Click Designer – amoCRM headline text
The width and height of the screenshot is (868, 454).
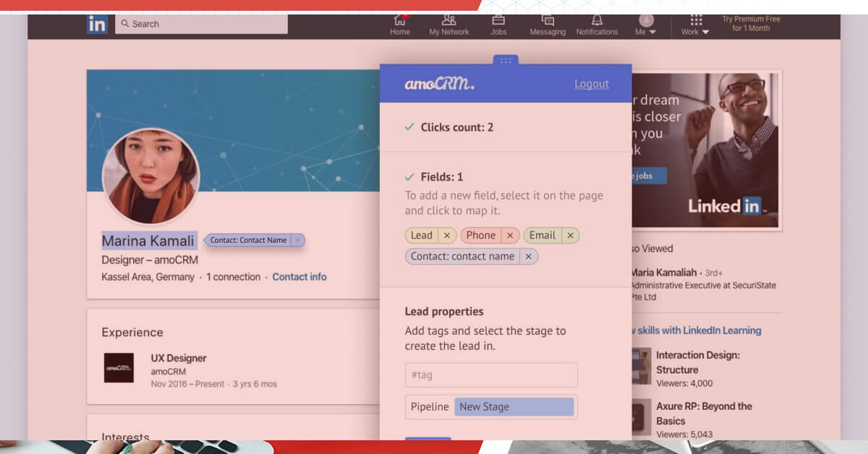click(149, 260)
